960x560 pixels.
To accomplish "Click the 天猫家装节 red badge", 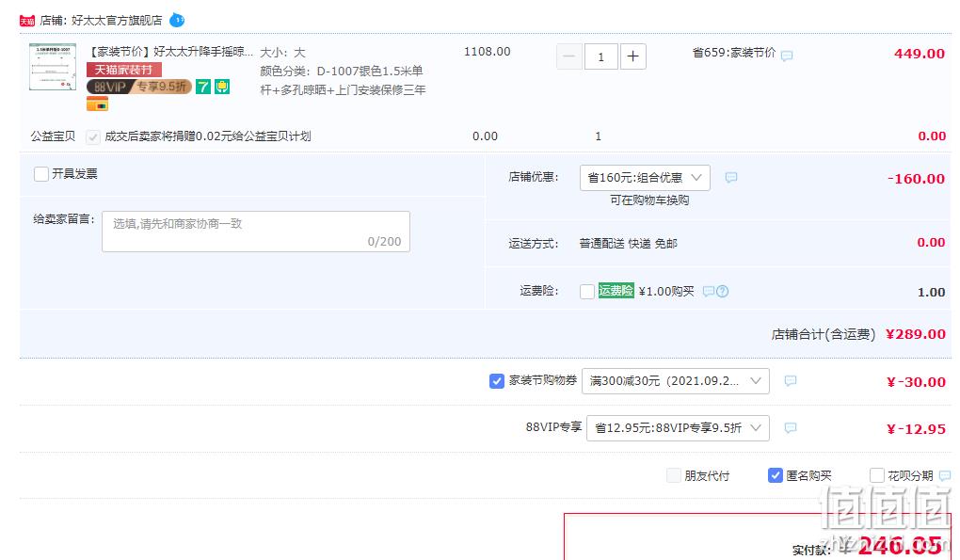I will click(x=123, y=70).
